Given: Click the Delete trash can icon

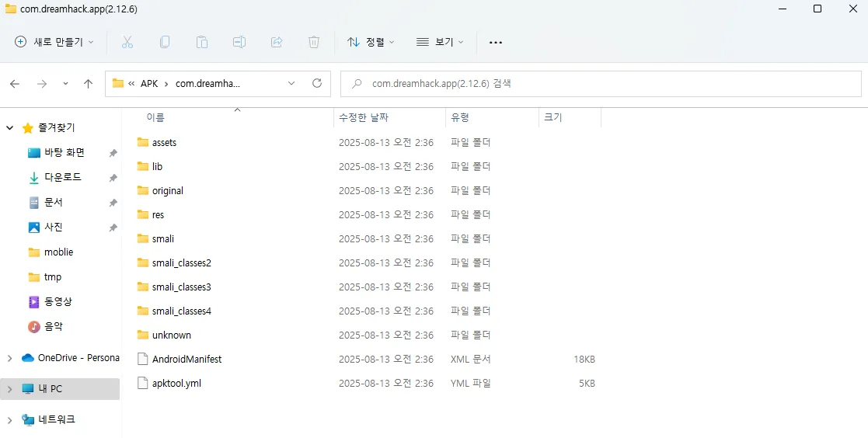Looking at the screenshot, I should point(314,42).
